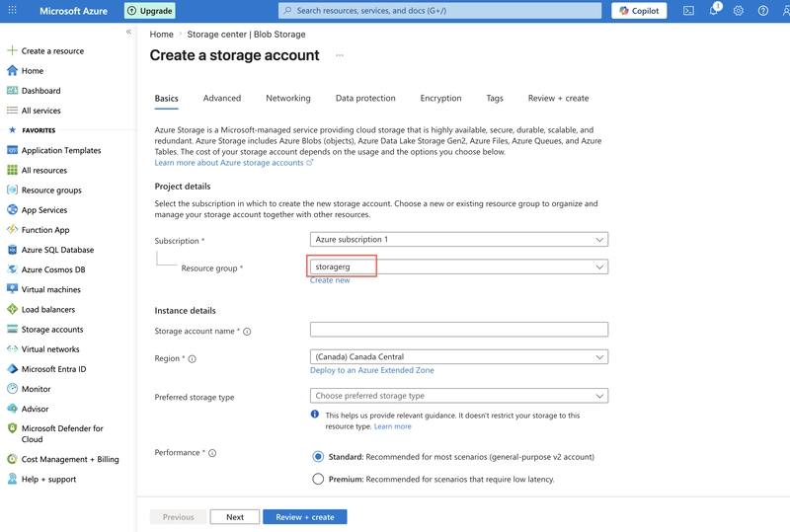Click the Microsoft Azure logo text
The height and width of the screenshot is (532, 790).
(x=73, y=11)
